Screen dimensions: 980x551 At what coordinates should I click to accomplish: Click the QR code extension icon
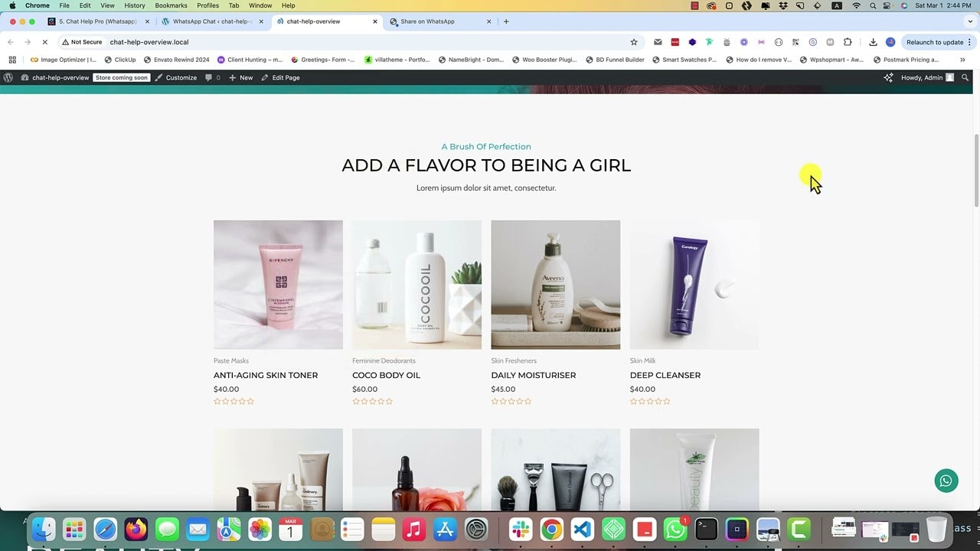(795, 42)
